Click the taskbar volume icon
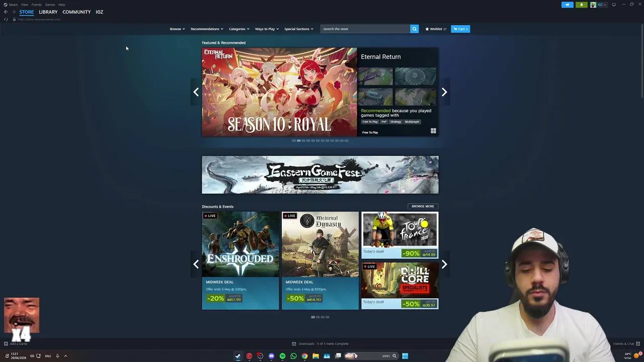The width and height of the screenshot is (644, 362). (32, 356)
